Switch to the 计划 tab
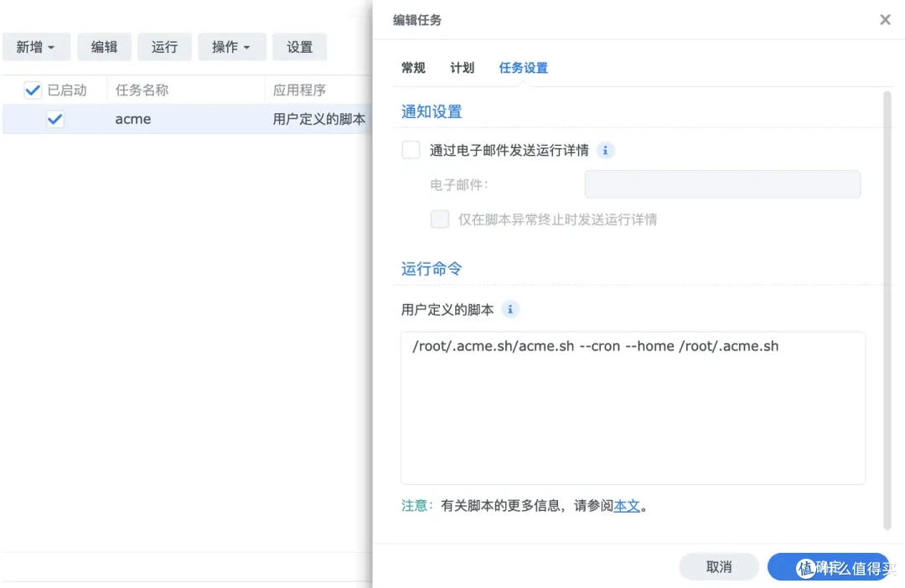The image size is (905, 588). click(x=462, y=68)
